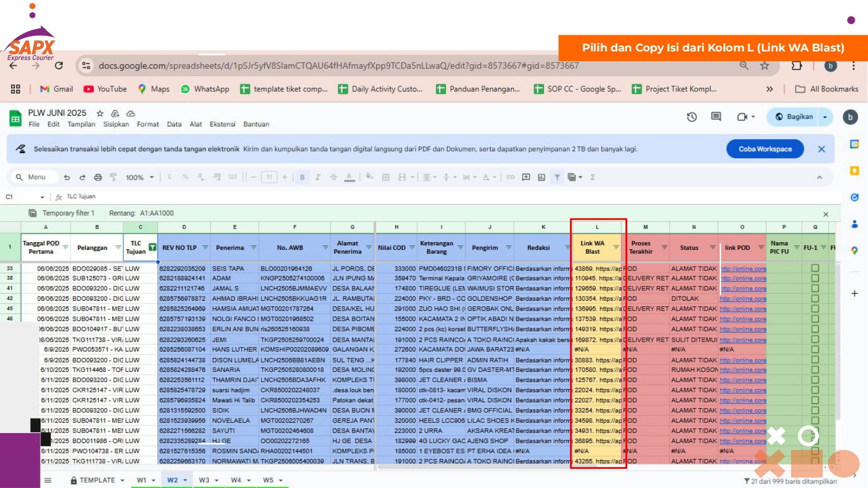The image size is (868, 488).
Task: Open POD link in the SEIS TAPA row
Action: [743, 268]
